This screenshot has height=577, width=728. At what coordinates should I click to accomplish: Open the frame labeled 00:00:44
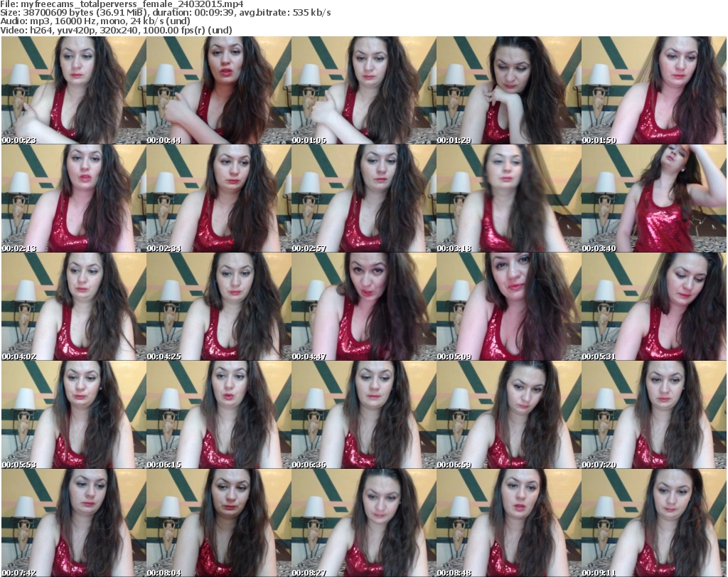[x=219, y=90]
